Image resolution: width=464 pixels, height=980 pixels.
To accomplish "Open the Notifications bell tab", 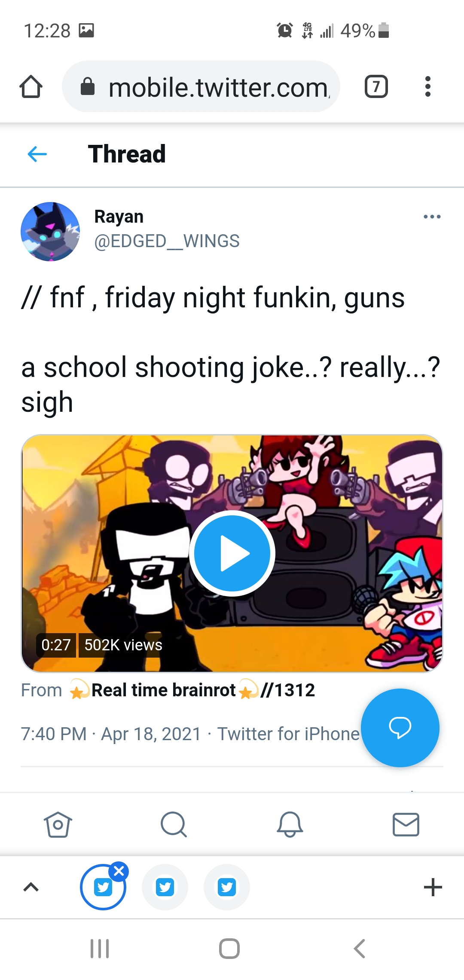I will [290, 824].
